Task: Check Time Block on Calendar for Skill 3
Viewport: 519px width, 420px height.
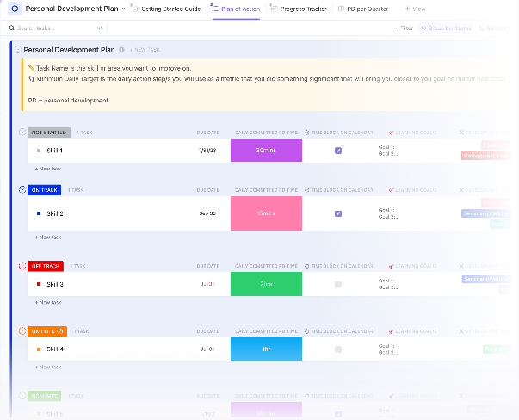Action: pyautogui.click(x=338, y=284)
